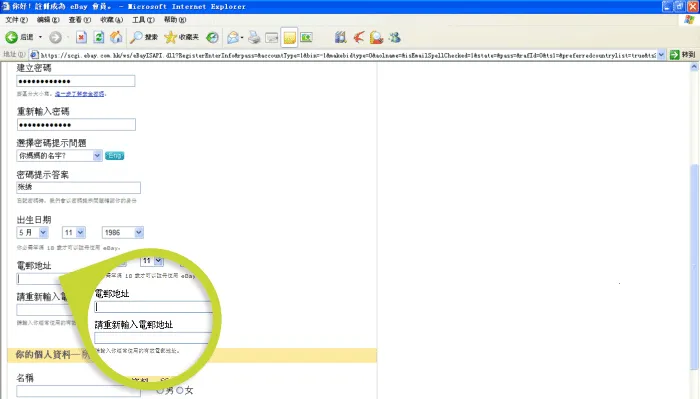Click the green Back arrow button

click(x=12, y=37)
